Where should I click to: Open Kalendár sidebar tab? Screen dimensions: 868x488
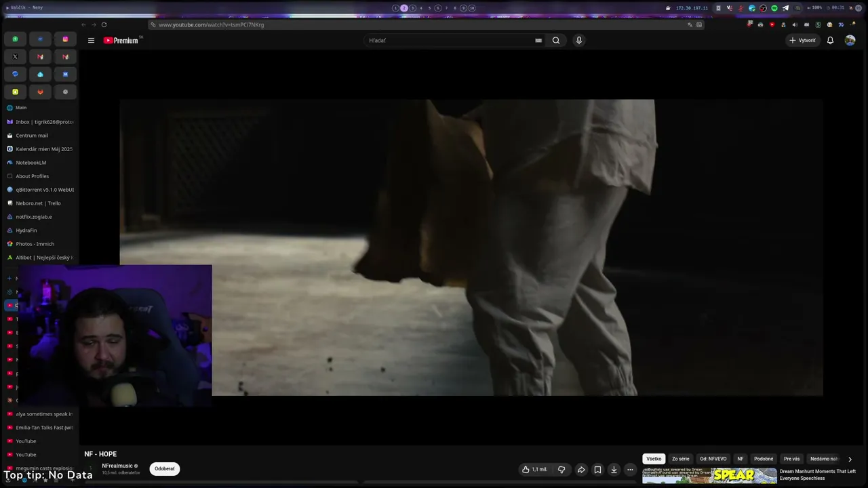click(x=40, y=149)
